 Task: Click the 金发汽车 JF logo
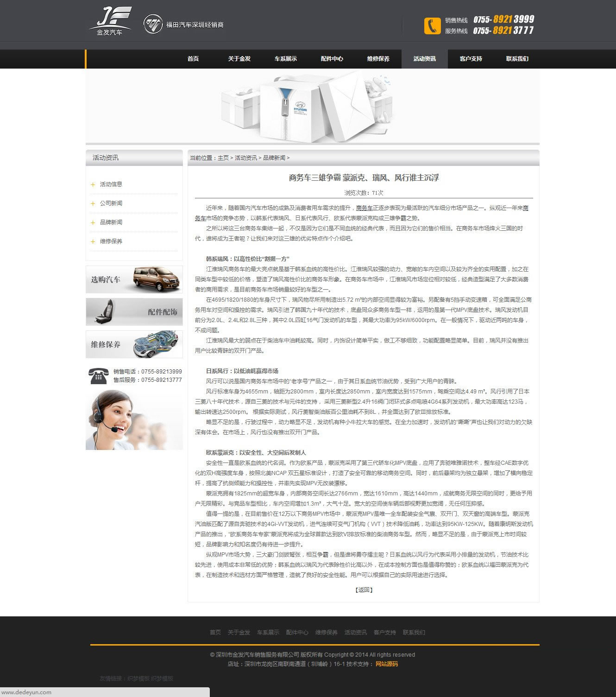[110, 21]
